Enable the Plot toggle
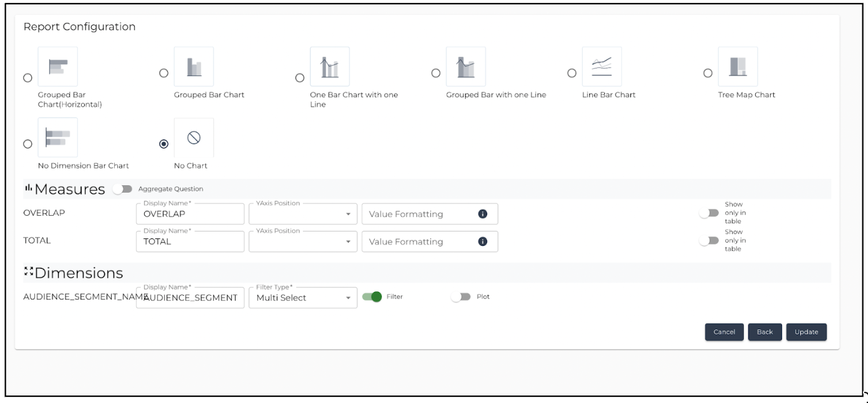This screenshot has height=403, width=868. coord(461,297)
